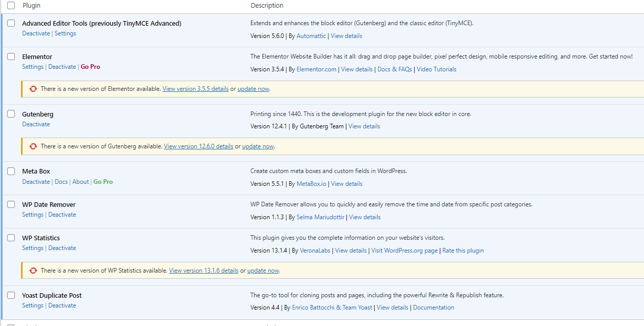
Task: Check the Advanced Editor Tools plugin checkbox
Action: 11,23
